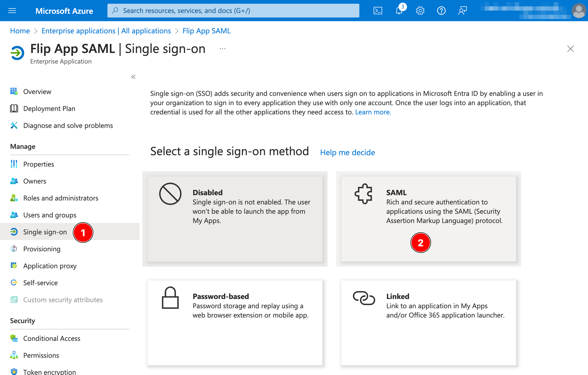Viewport: 588px width, 375px height.
Task: Open the feedback icon
Action: [463, 11]
